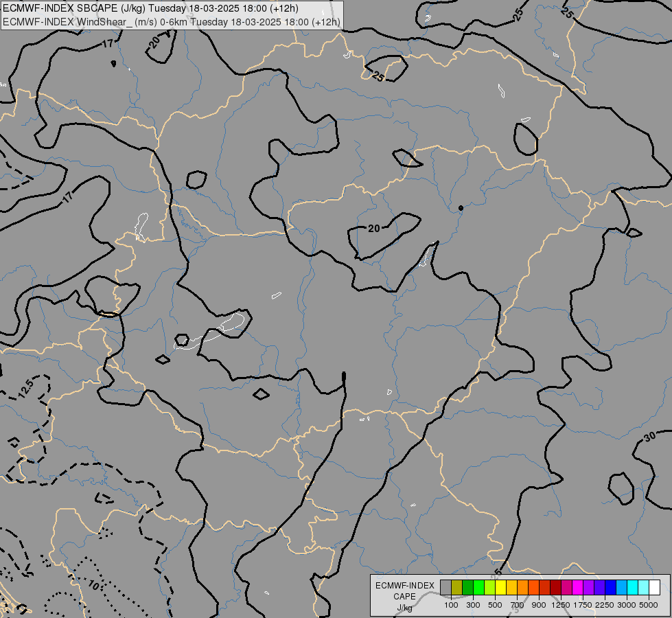
Task: Click the legend value '3000'
Action: [627, 605]
